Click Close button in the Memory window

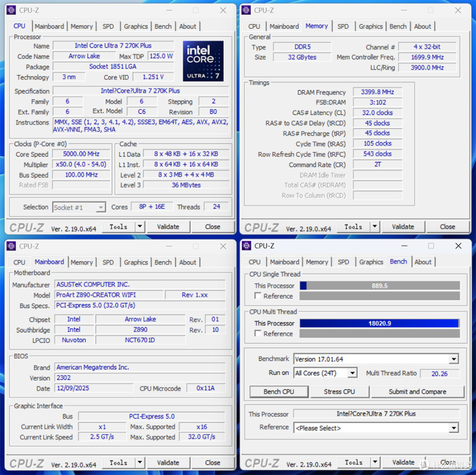coord(447,227)
